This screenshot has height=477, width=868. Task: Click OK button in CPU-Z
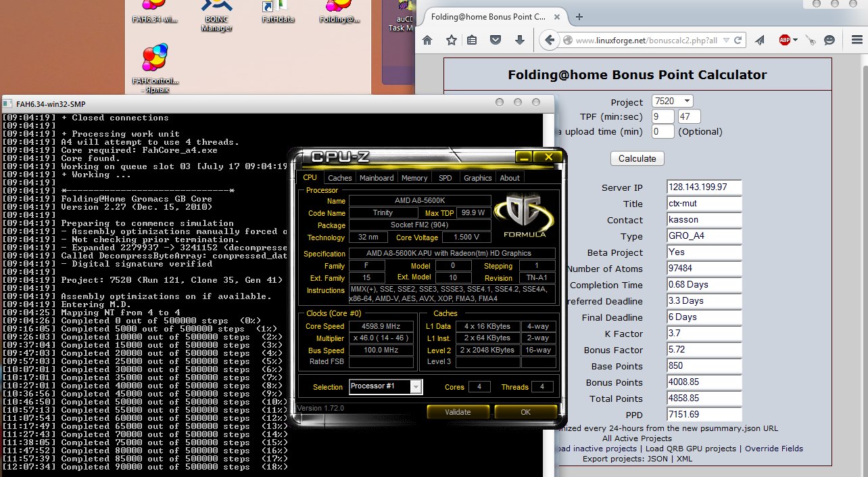(525, 412)
